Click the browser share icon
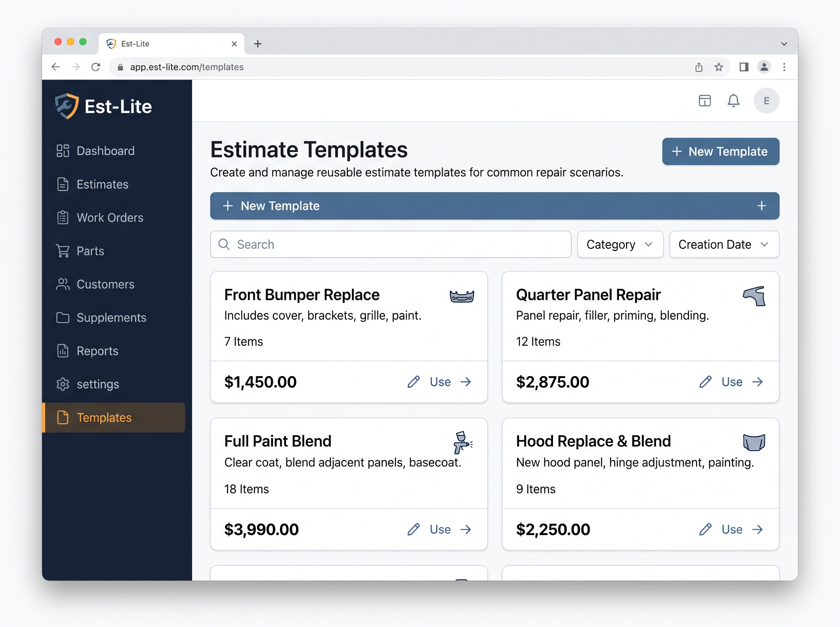The image size is (840, 627). 699,67
